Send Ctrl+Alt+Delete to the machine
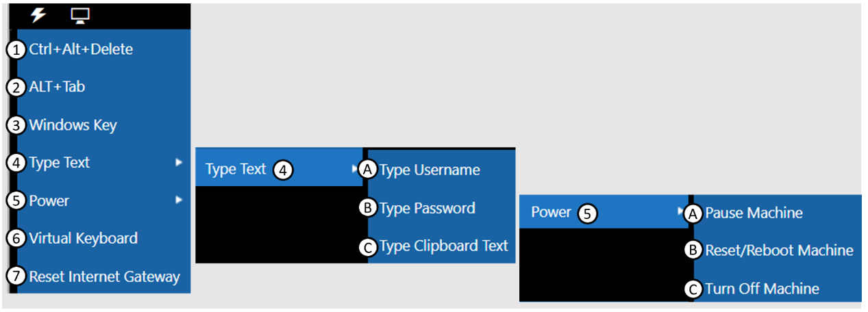Viewport: 868px width, 312px height. 81,49
